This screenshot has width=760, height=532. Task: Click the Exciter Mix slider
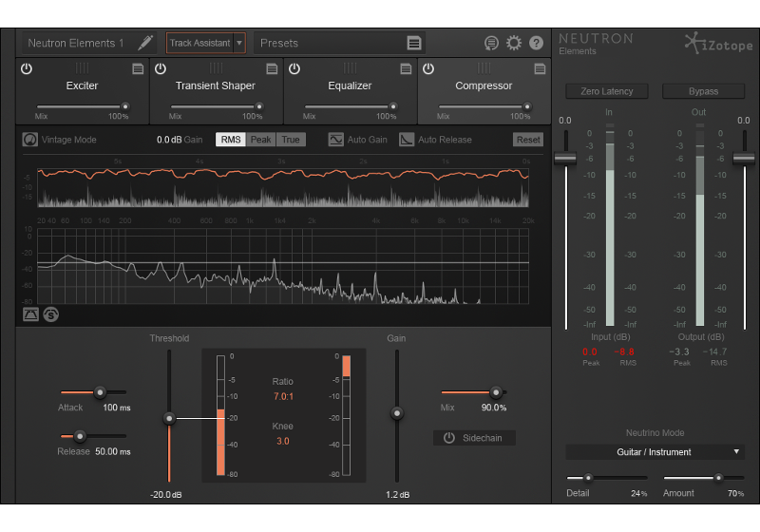(x=83, y=106)
